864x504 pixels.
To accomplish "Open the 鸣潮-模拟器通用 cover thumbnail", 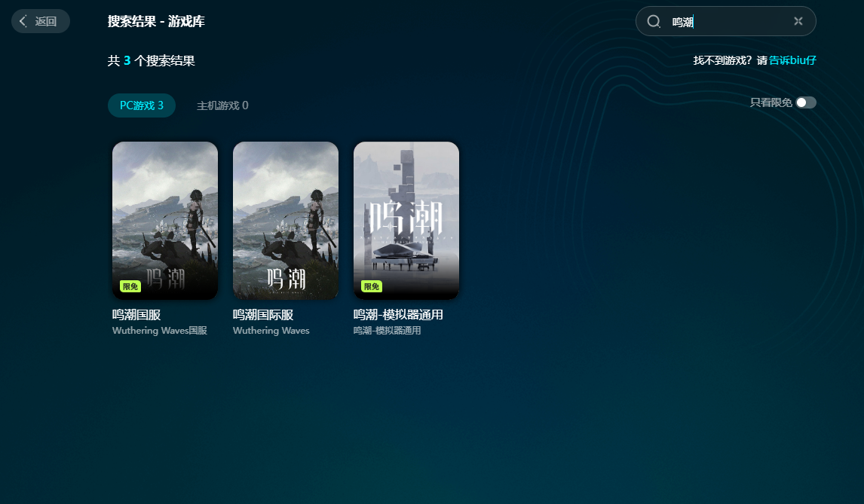I will pyautogui.click(x=406, y=221).
